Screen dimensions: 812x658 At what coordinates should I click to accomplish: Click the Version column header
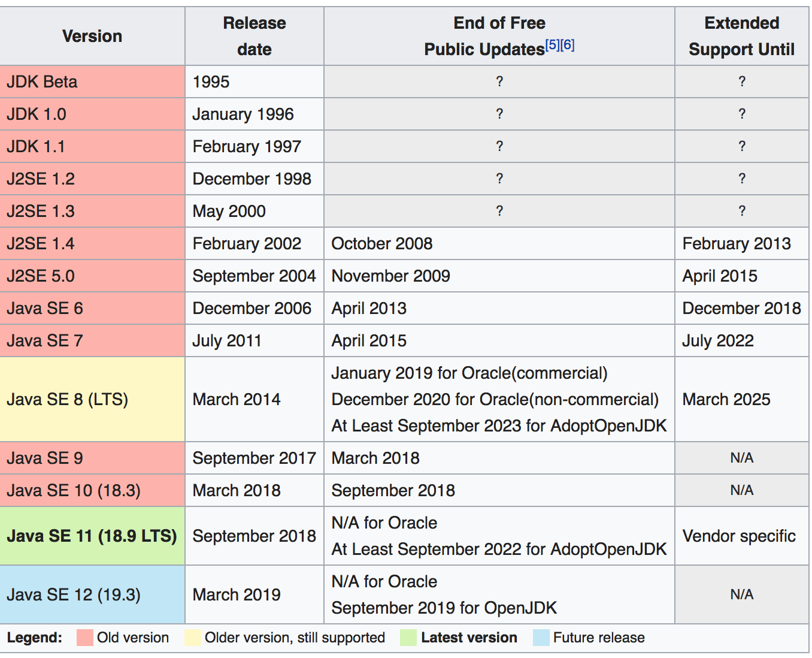pyautogui.click(x=92, y=36)
